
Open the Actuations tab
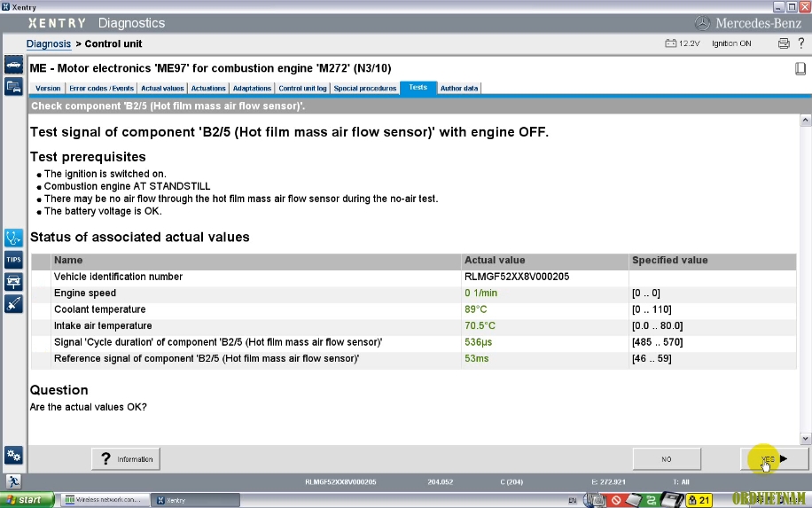point(208,89)
